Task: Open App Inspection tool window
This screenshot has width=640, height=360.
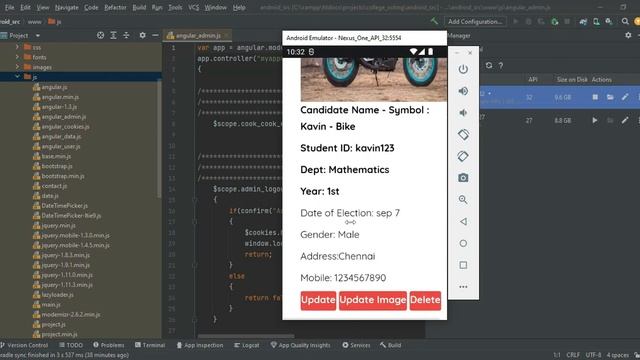Action: tap(200, 345)
